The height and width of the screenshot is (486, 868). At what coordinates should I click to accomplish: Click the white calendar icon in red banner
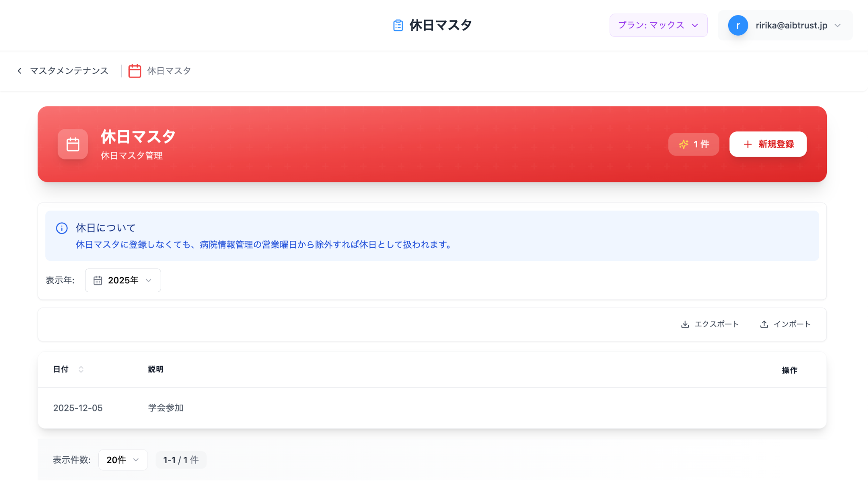click(73, 144)
